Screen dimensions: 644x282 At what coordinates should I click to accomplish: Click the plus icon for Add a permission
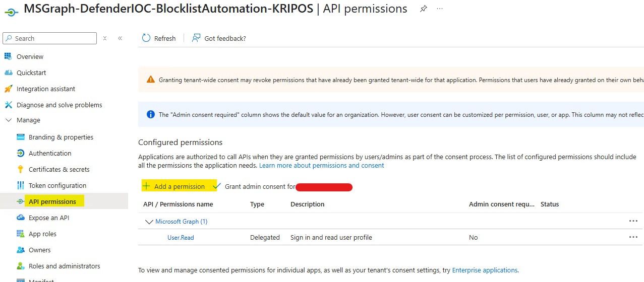click(146, 186)
